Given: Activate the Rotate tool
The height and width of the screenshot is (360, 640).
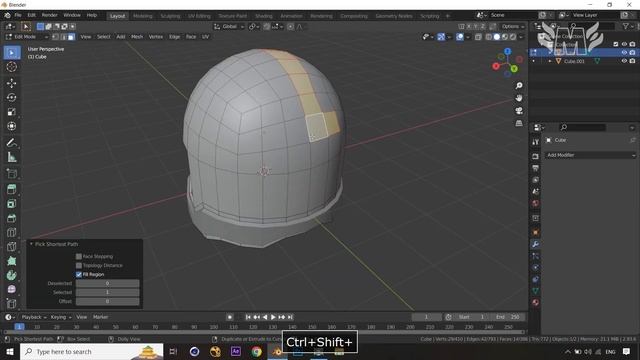Looking at the screenshot, I should pyautogui.click(x=11, y=98).
